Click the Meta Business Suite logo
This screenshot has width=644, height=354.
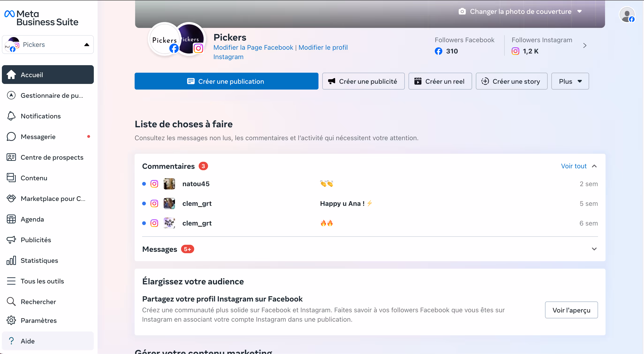tap(42, 18)
